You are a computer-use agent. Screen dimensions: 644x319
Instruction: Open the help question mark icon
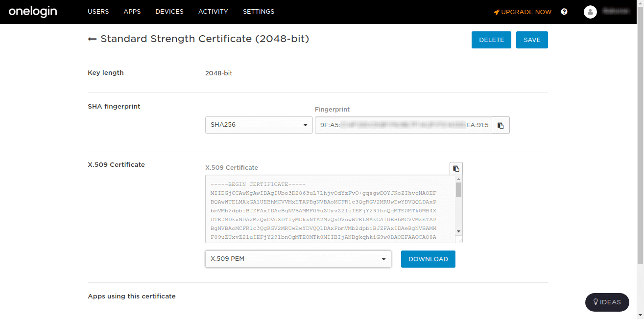pyautogui.click(x=564, y=12)
